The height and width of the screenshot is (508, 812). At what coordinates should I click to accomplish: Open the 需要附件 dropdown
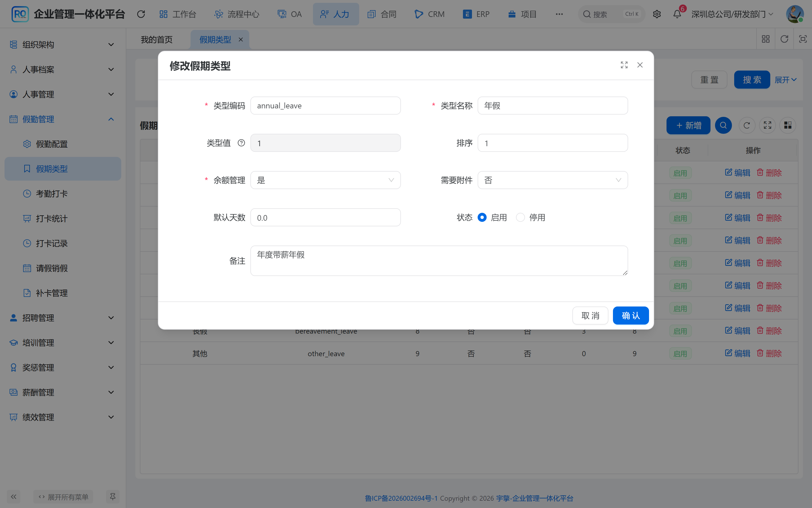pos(553,180)
